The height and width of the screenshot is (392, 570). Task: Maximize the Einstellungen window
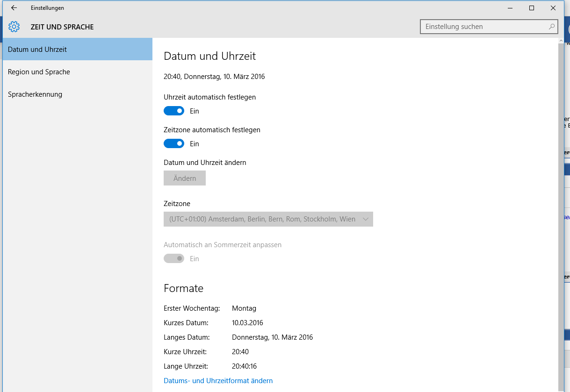pos(532,8)
